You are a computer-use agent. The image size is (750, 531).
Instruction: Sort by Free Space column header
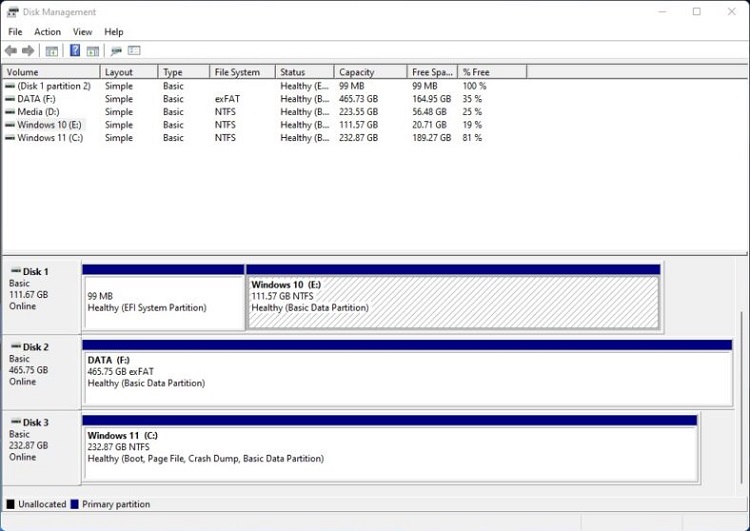click(x=433, y=72)
